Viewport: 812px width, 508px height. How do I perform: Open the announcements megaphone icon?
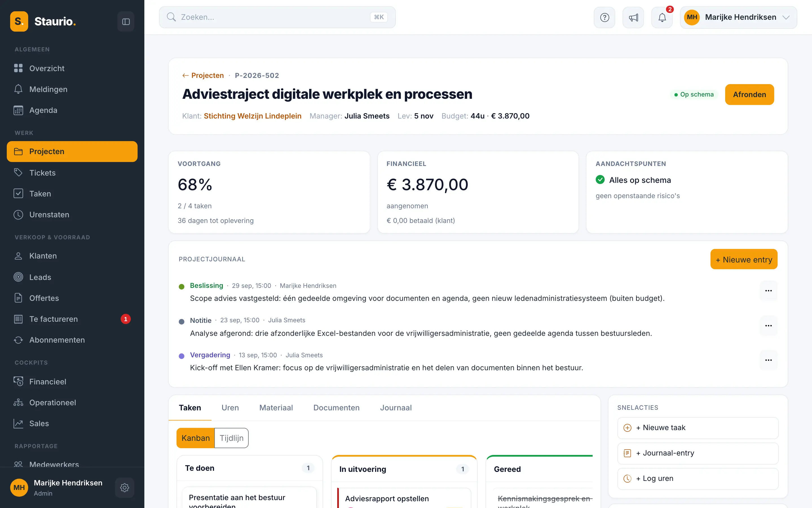633,17
